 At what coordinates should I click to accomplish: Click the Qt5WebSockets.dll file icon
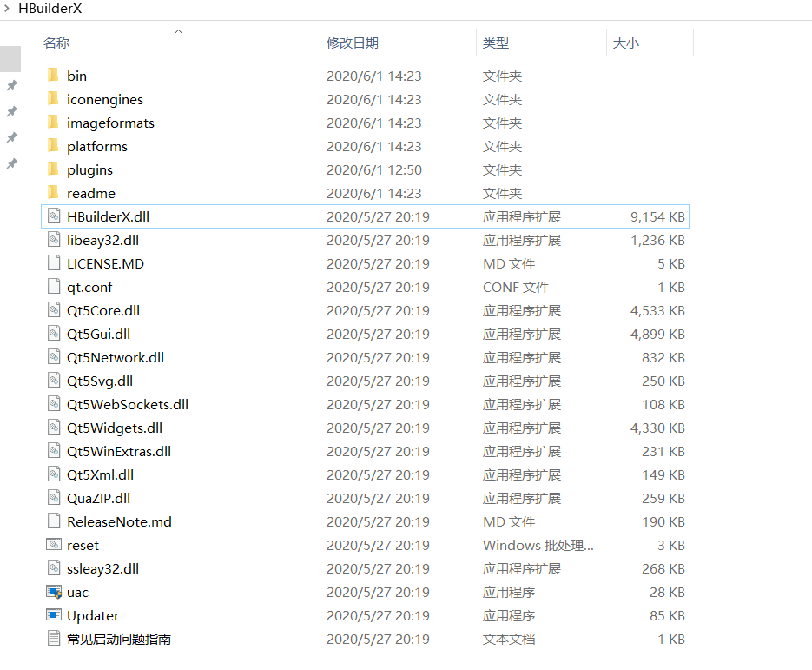point(54,404)
